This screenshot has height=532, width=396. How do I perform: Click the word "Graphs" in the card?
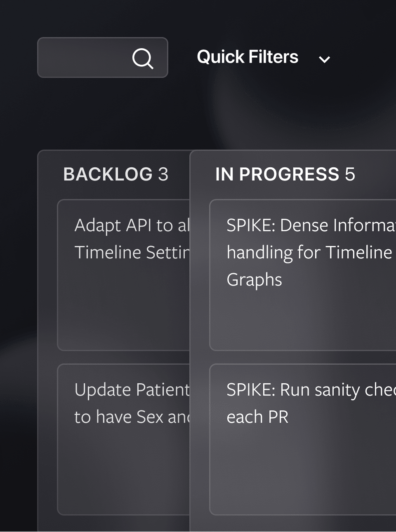254,280
